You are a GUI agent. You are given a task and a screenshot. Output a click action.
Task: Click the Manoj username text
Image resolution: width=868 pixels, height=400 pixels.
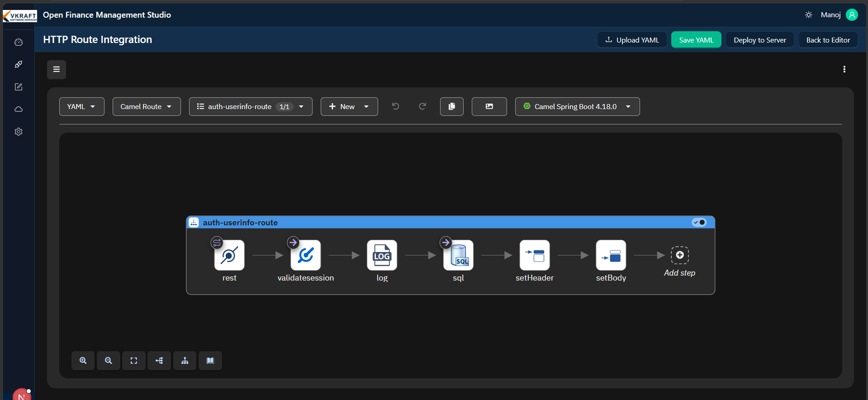(831, 15)
